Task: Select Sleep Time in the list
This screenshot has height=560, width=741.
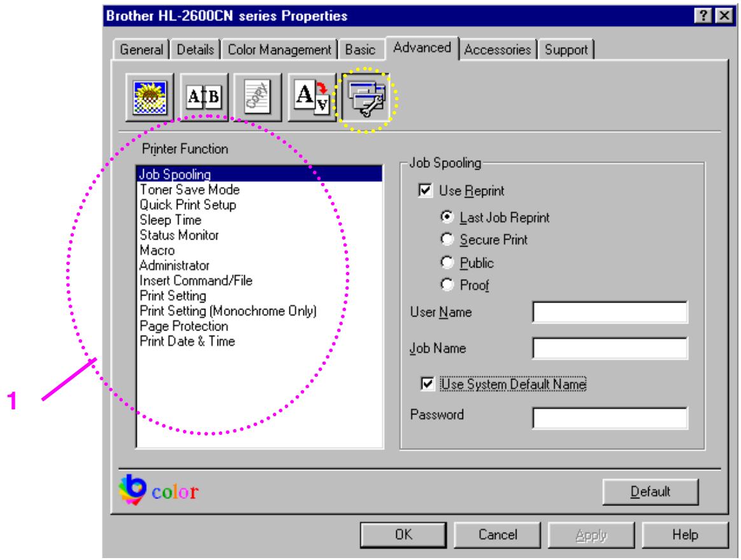Action: pyautogui.click(x=259, y=219)
